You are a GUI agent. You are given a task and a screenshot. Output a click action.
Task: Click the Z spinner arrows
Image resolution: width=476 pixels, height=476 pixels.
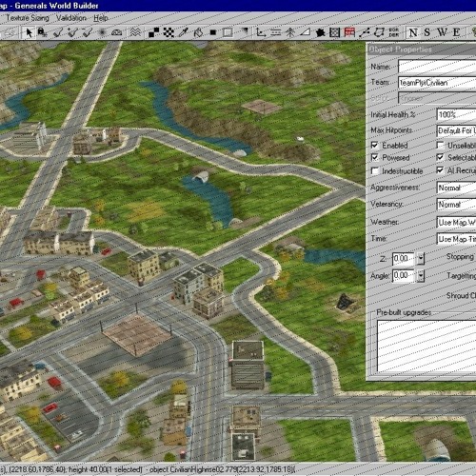(x=421, y=258)
